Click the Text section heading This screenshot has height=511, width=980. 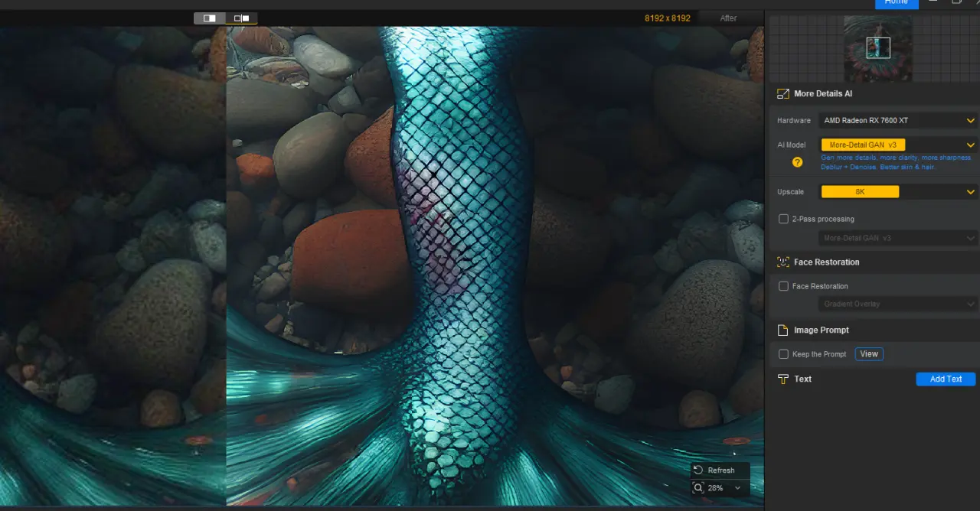802,379
